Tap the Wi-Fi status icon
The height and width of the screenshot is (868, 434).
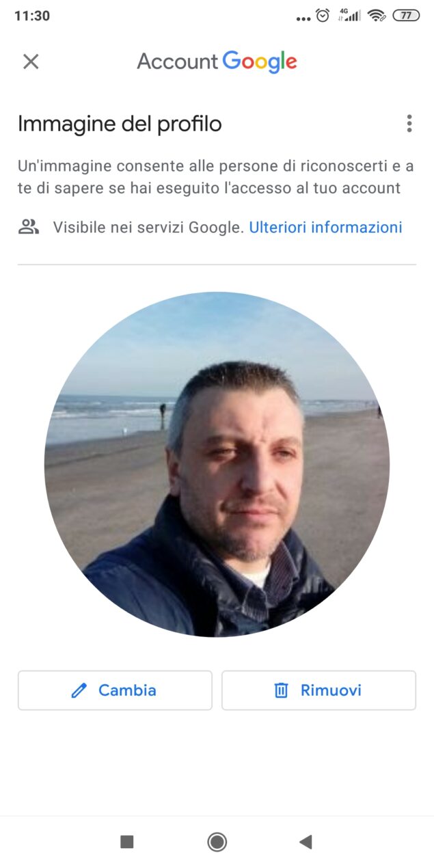[x=377, y=15]
